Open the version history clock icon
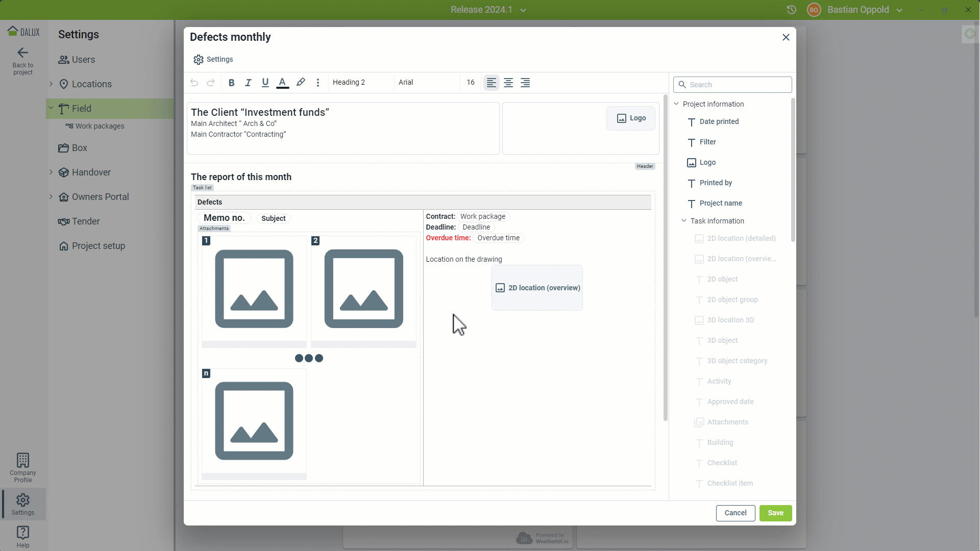The width and height of the screenshot is (980, 551). (791, 10)
